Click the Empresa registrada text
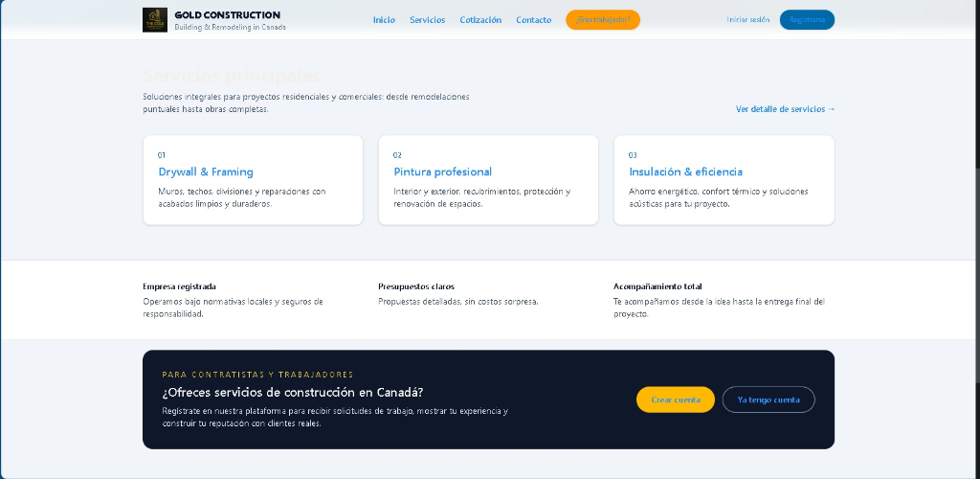This screenshot has width=980, height=479. pos(179,286)
